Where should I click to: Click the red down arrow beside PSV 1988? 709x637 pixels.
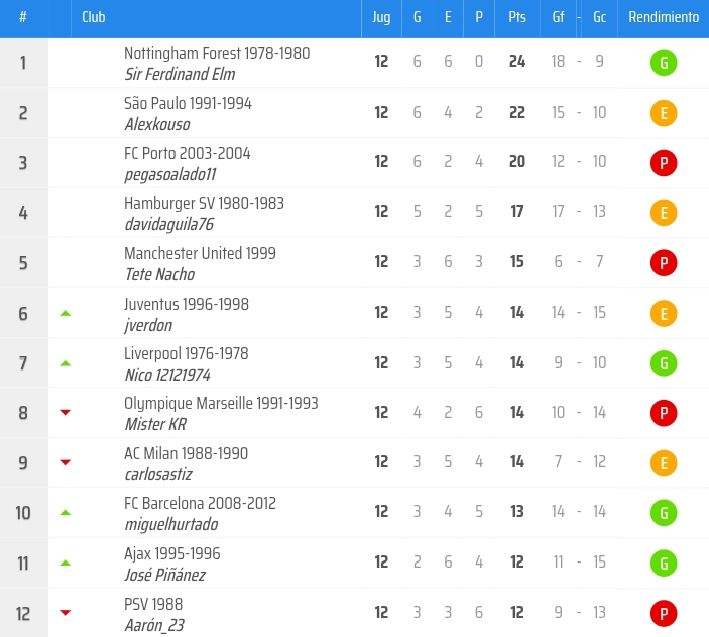tap(66, 612)
